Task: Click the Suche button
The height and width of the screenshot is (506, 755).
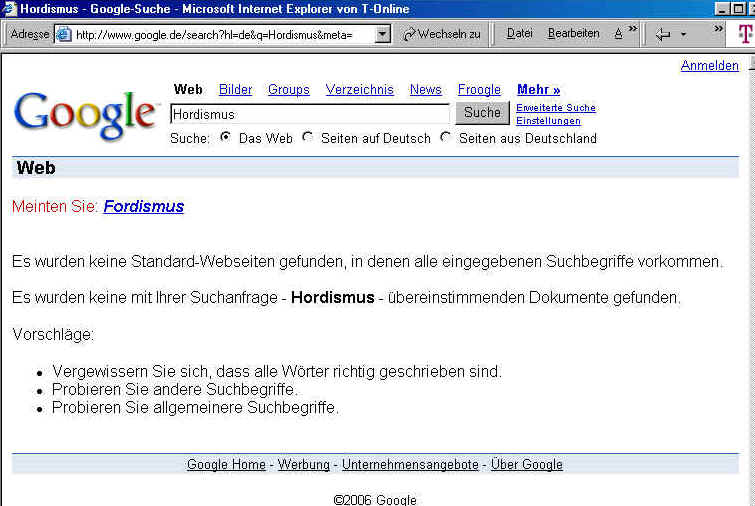Action: click(482, 113)
